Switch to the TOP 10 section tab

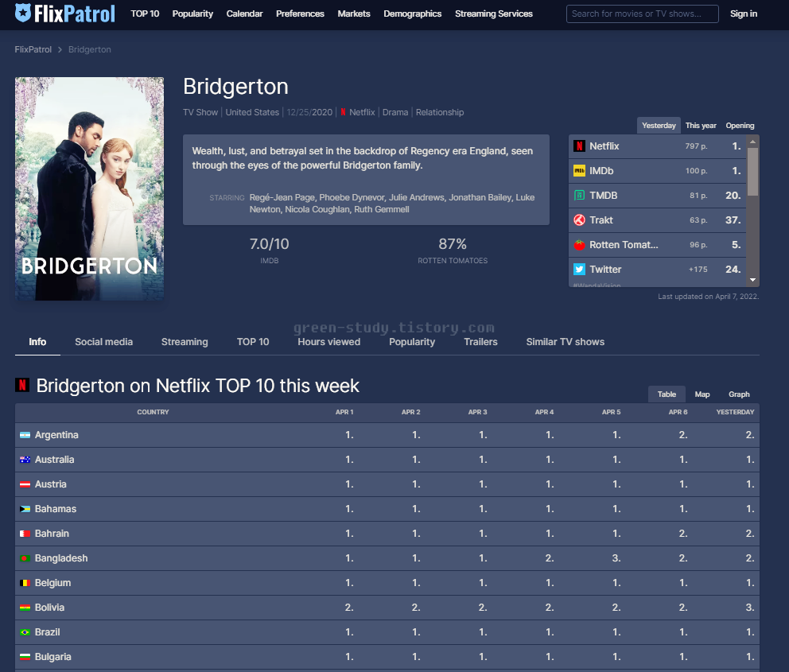point(253,342)
